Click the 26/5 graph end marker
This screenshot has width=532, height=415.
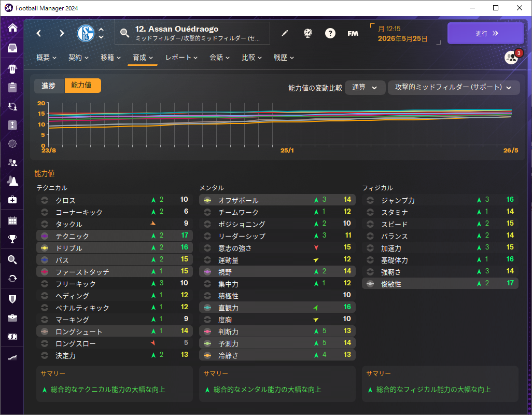511,150
